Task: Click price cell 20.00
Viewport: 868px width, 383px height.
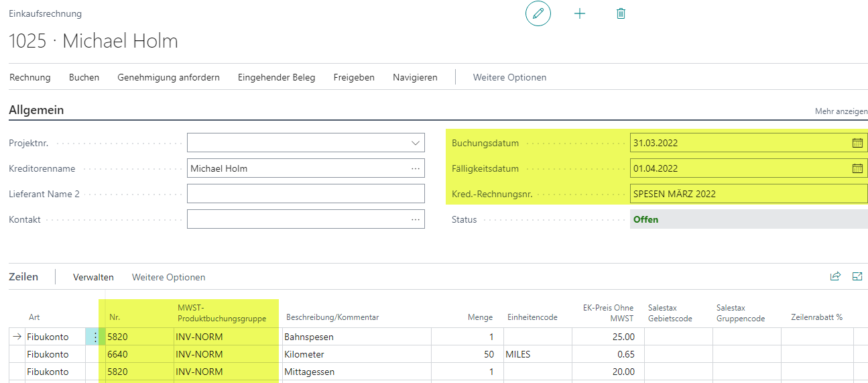Action: pos(608,372)
